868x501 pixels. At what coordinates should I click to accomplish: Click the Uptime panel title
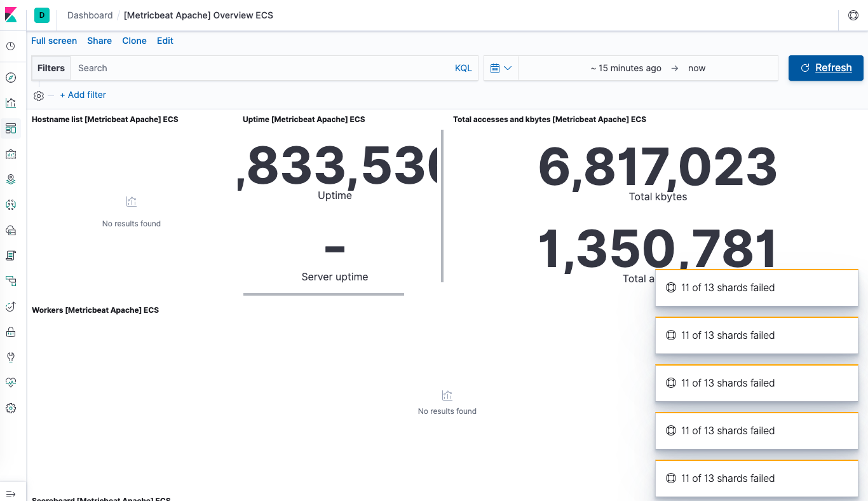pos(304,120)
